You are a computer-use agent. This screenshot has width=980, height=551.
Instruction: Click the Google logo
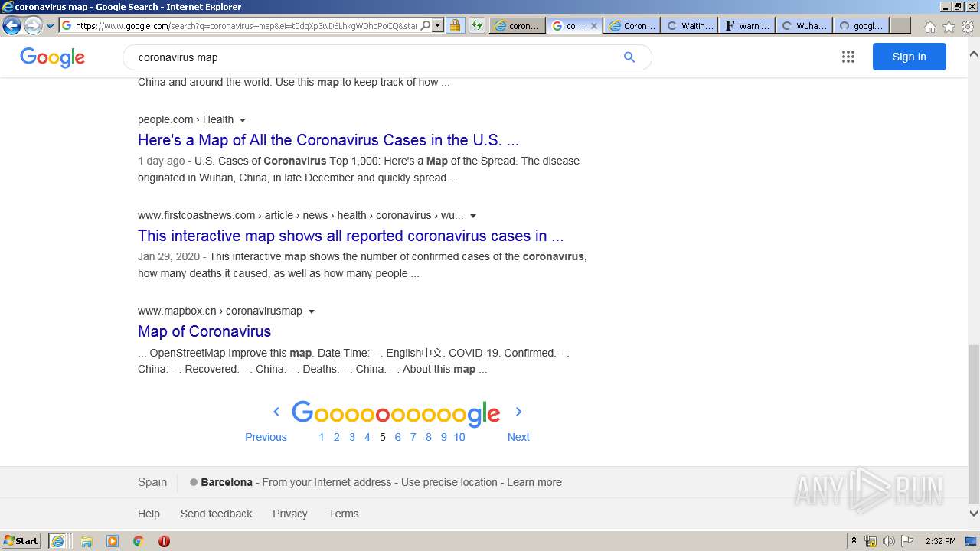pos(52,57)
